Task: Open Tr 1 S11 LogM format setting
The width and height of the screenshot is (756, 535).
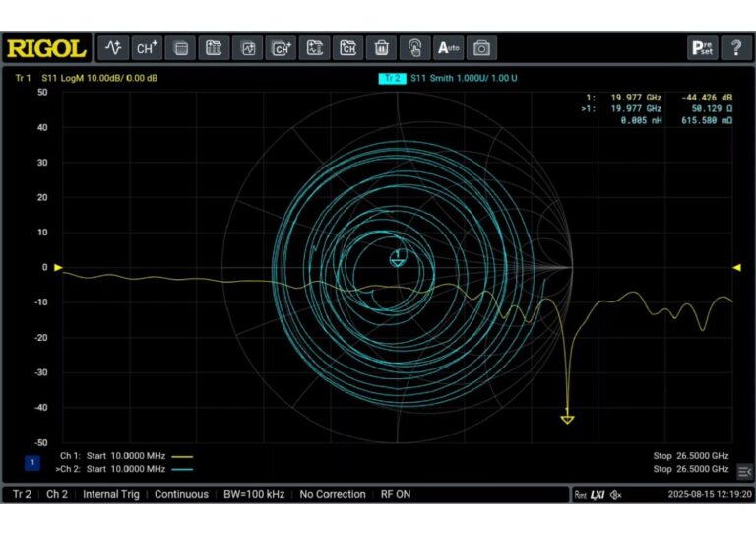Action: tap(99, 78)
